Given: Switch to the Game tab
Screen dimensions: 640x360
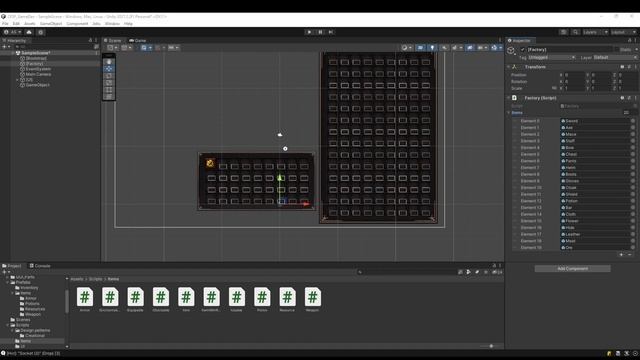Looking at the screenshot, I should (x=138, y=40).
